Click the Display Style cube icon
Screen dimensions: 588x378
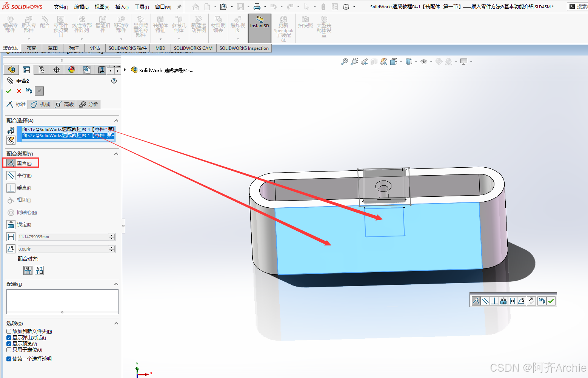pyautogui.click(x=409, y=62)
